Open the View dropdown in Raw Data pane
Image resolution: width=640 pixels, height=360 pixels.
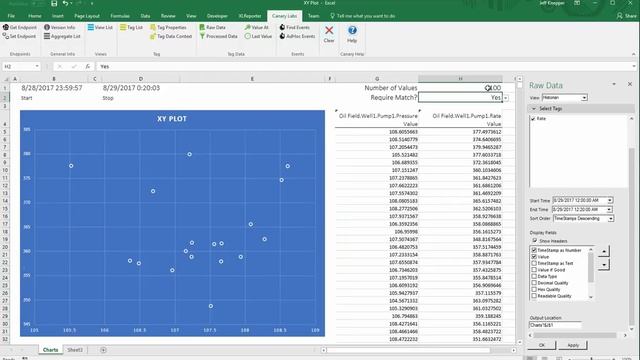pyautogui.click(x=584, y=98)
